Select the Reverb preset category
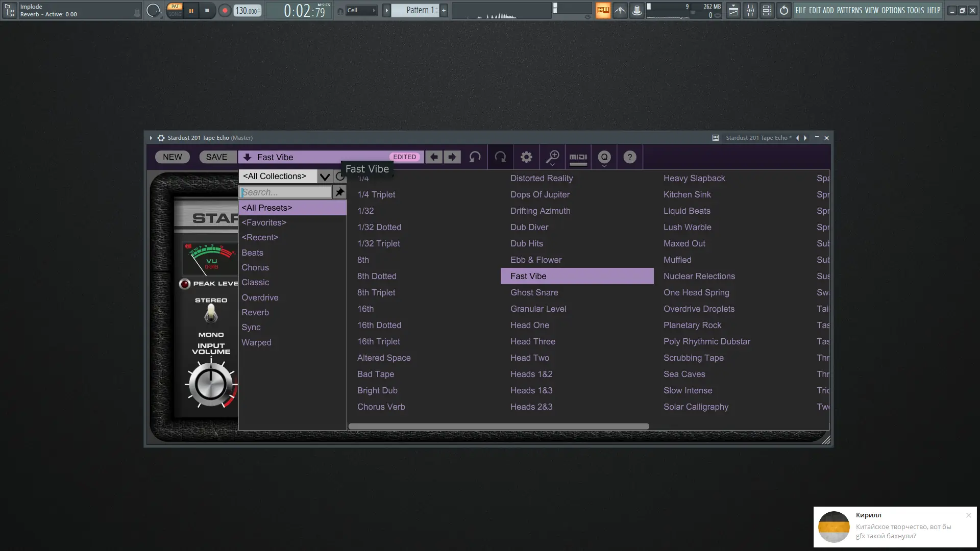Image resolution: width=980 pixels, height=551 pixels. click(255, 312)
